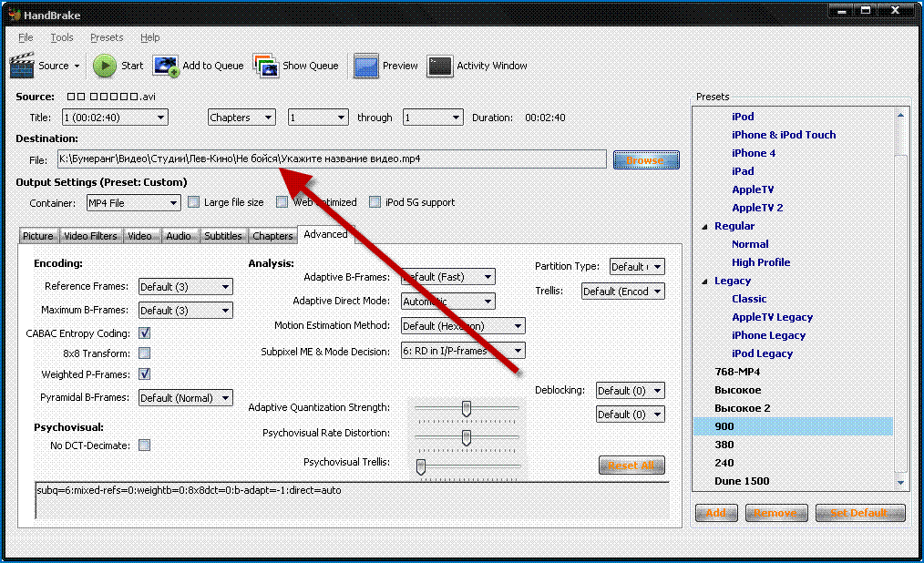Adjust Adaptive Quantization Strength slider

(467, 407)
